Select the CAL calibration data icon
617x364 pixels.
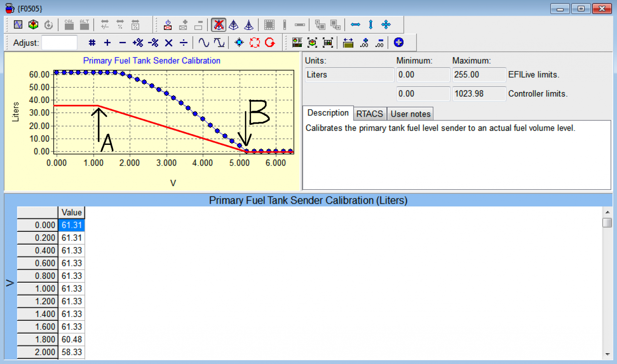[x=69, y=25]
